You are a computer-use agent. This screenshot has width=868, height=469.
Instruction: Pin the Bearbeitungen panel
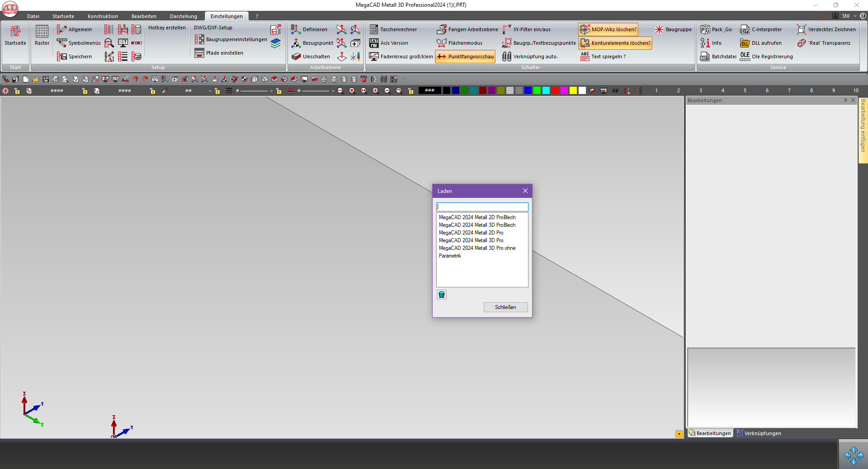tap(845, 100)
